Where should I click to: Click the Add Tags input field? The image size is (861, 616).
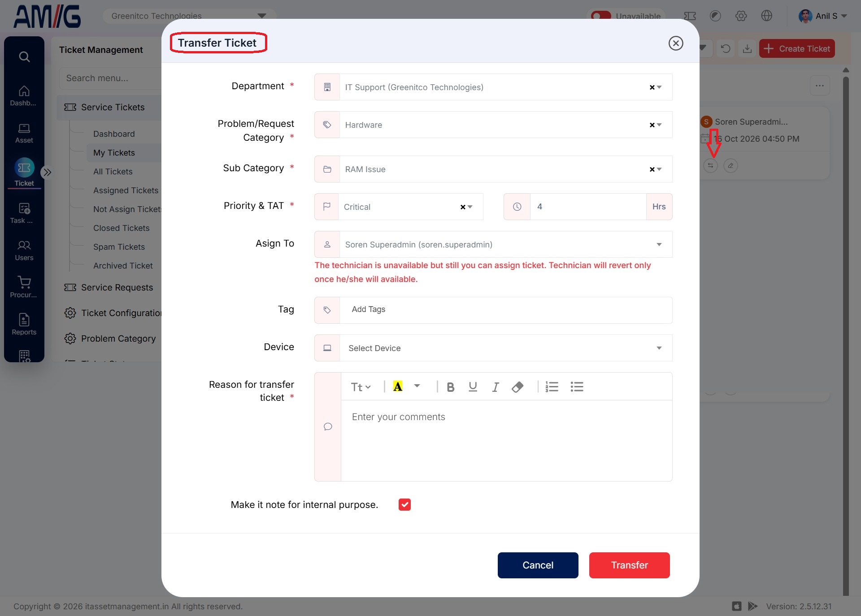click(506, 310)
